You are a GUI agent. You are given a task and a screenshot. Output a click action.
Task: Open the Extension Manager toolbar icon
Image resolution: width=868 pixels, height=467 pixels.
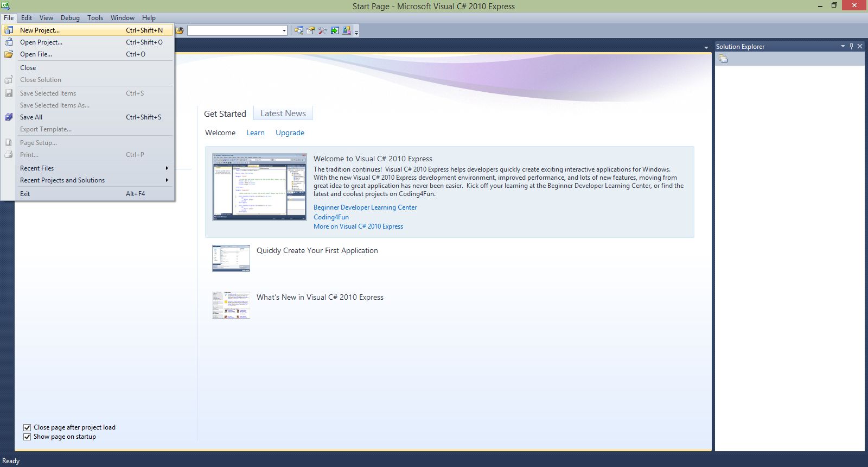pos(347,30)
